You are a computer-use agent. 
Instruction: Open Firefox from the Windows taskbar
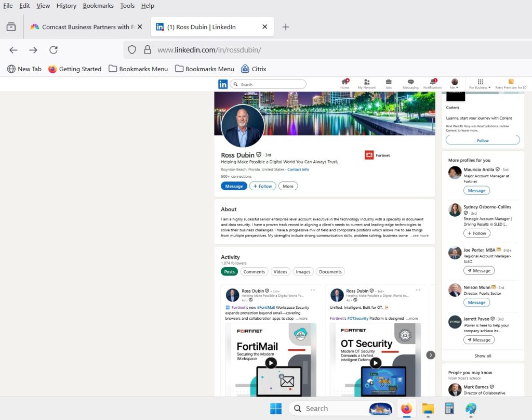406,409
